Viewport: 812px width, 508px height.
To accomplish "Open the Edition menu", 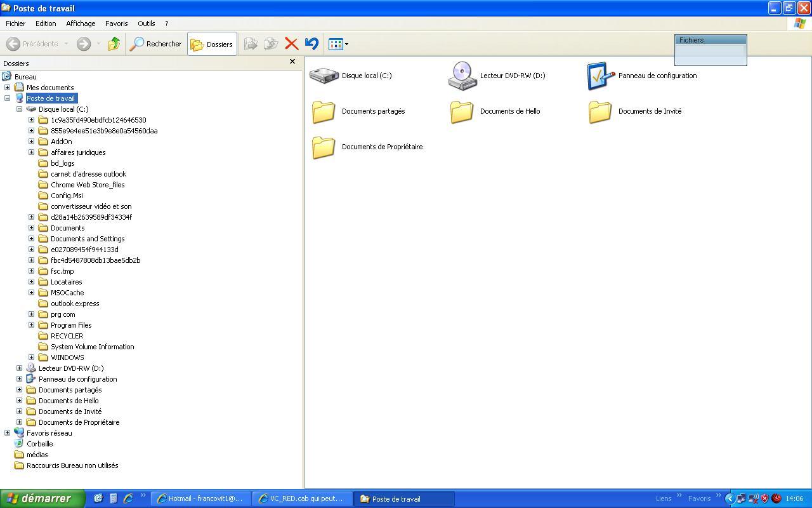I will coord(46,23).
